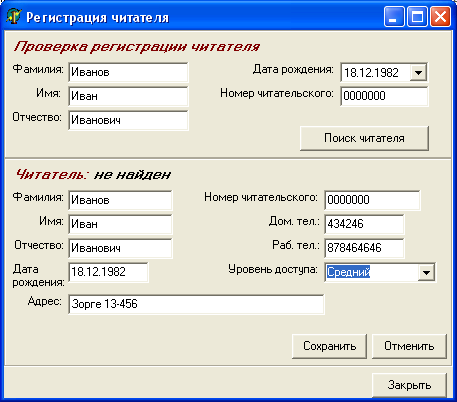The height and width of the screenshot is (402, 457).
Task: Click the Сохранить button
Action: click(329, 346)
